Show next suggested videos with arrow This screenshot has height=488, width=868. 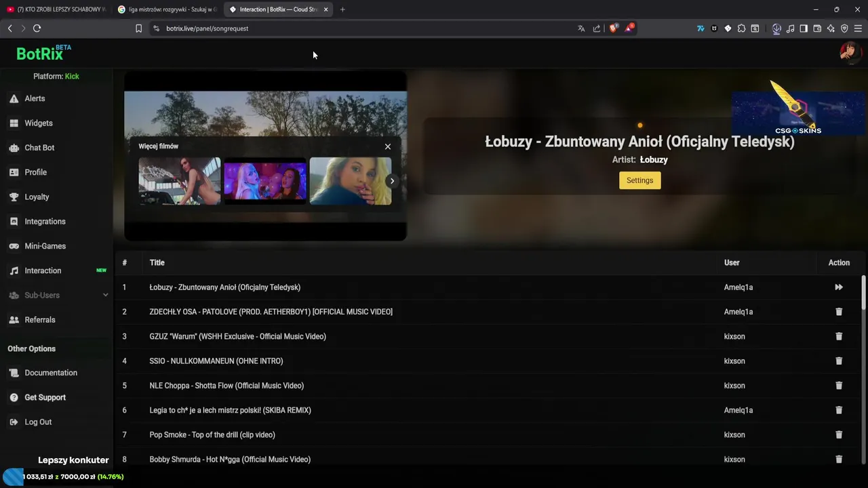pos(391,181)
